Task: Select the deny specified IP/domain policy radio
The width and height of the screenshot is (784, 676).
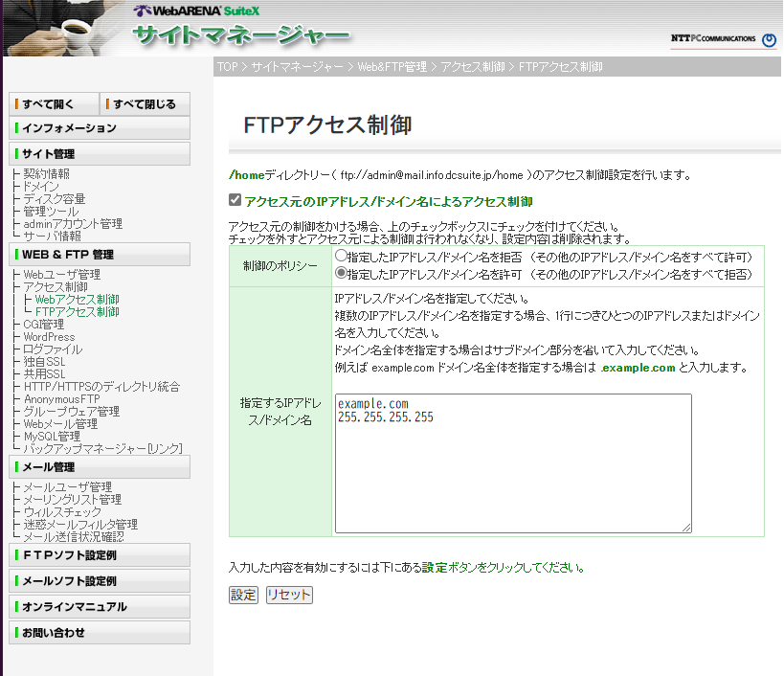Action: click(x=341, y=258)
